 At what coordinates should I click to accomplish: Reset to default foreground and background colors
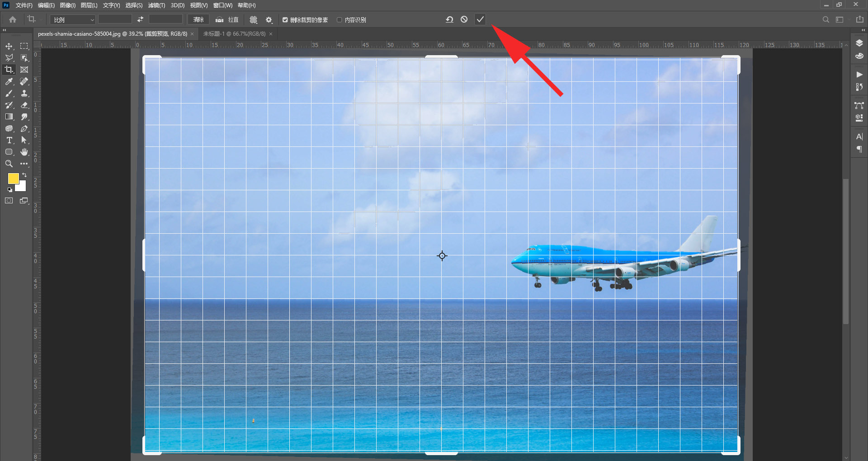[x=10, y=189]
